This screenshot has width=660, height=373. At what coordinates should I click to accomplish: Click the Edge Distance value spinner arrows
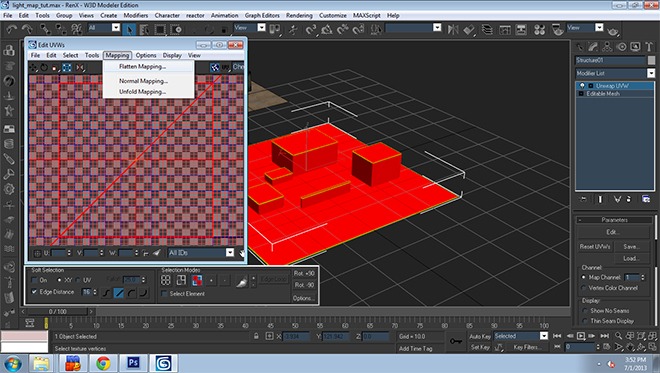click(95, 292)
